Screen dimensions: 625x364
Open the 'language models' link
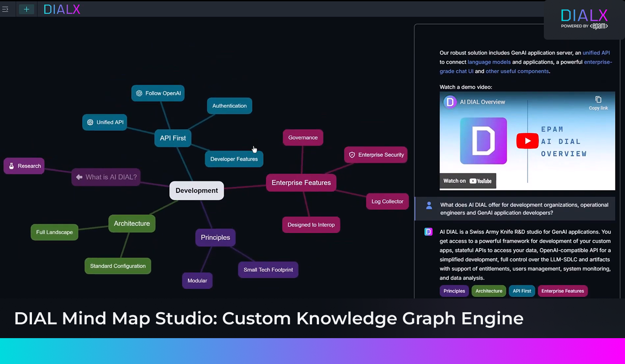[489, 62]
